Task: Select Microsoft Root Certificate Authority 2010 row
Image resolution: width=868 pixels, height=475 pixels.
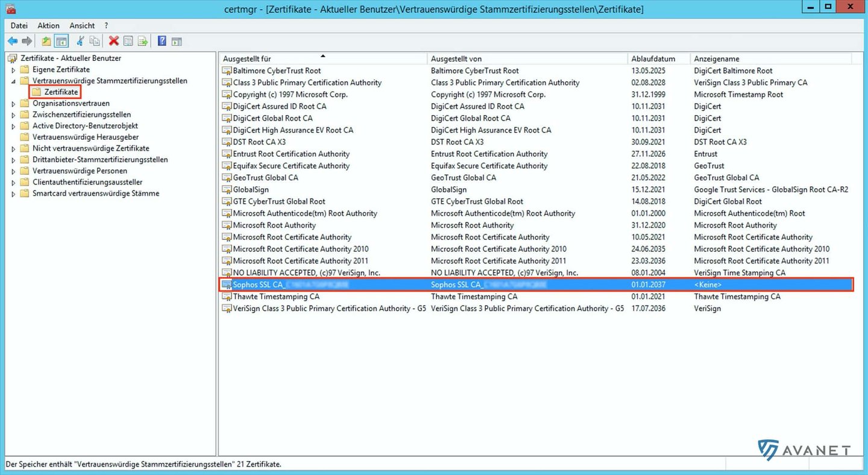Action: coord(536,249)
